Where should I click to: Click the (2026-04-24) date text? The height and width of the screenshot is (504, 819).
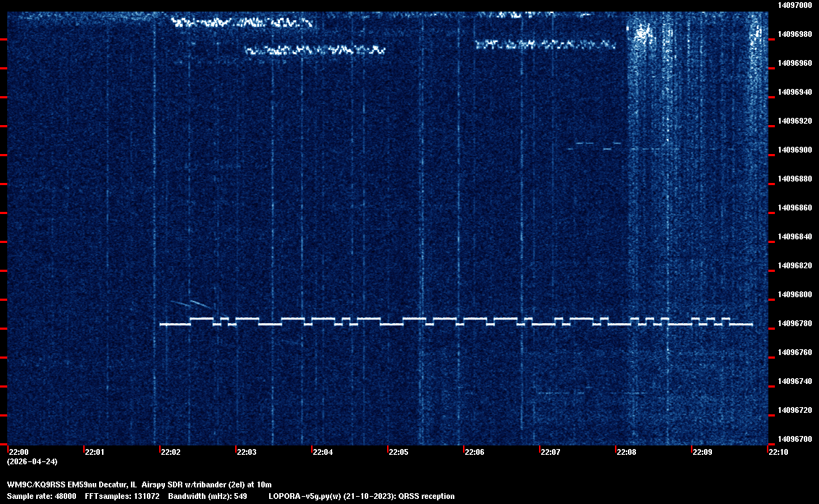32,461
